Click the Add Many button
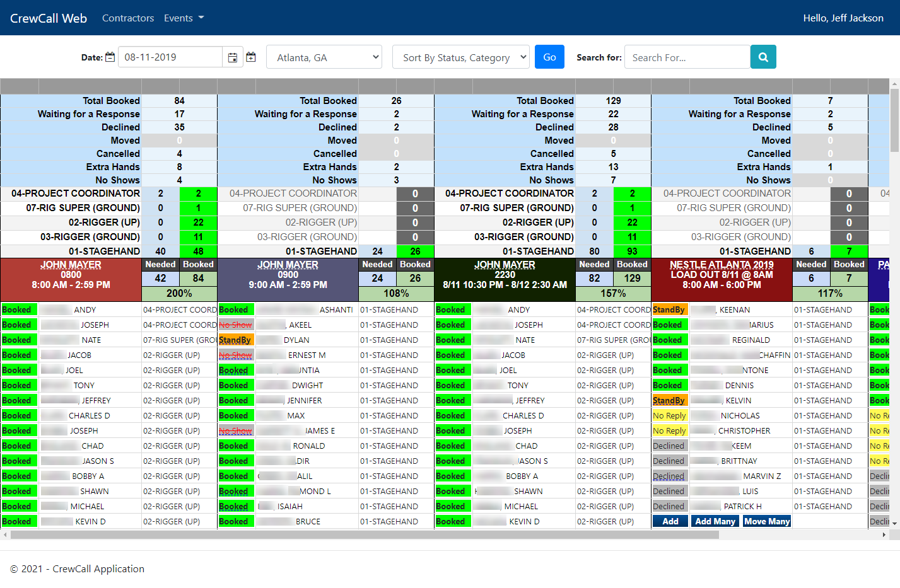Image resolution: width=900 pixels, height=588 pixels. point(715,521)
